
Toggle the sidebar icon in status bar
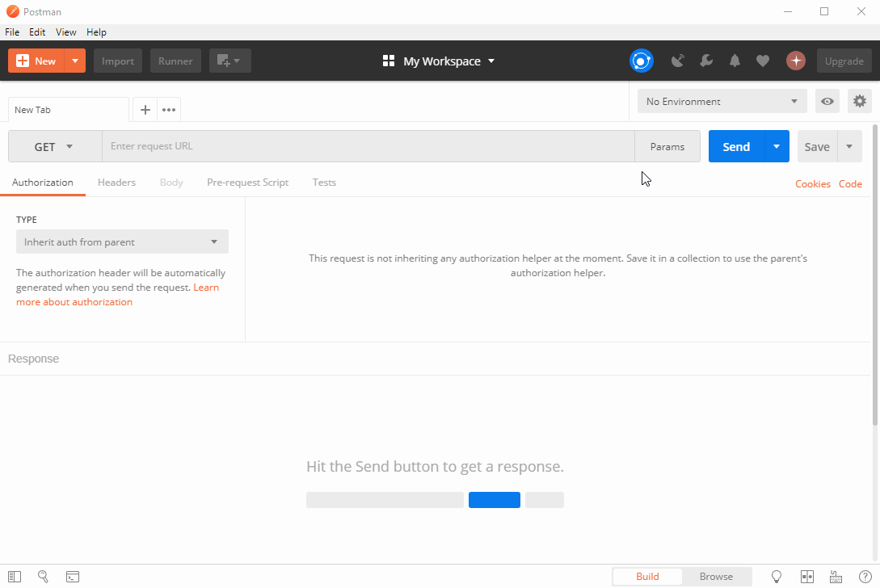[15, 576]
